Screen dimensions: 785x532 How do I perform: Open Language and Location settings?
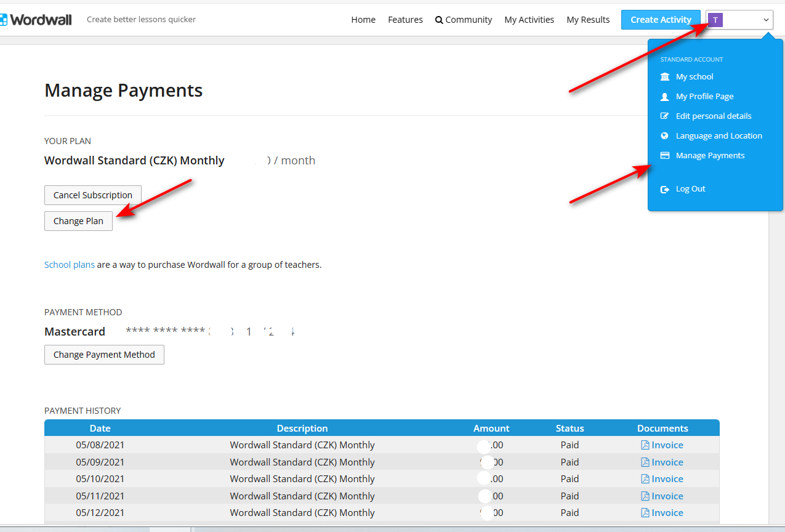[719, 136]
